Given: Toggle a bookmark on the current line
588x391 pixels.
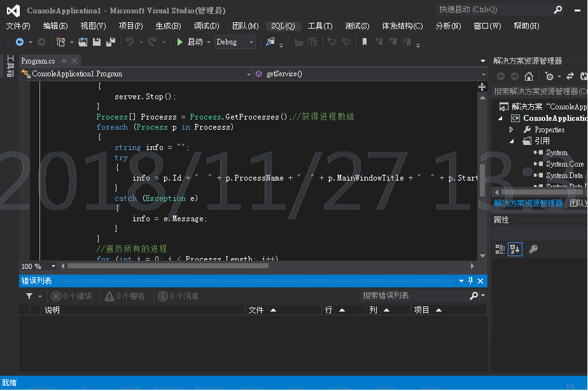Looking at the screenshot, I should 365,43.
